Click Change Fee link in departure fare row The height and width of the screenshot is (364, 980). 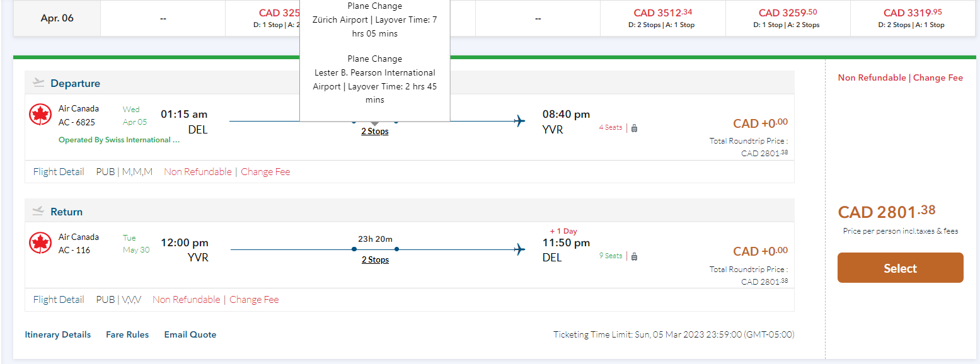[x=265, y=172]
